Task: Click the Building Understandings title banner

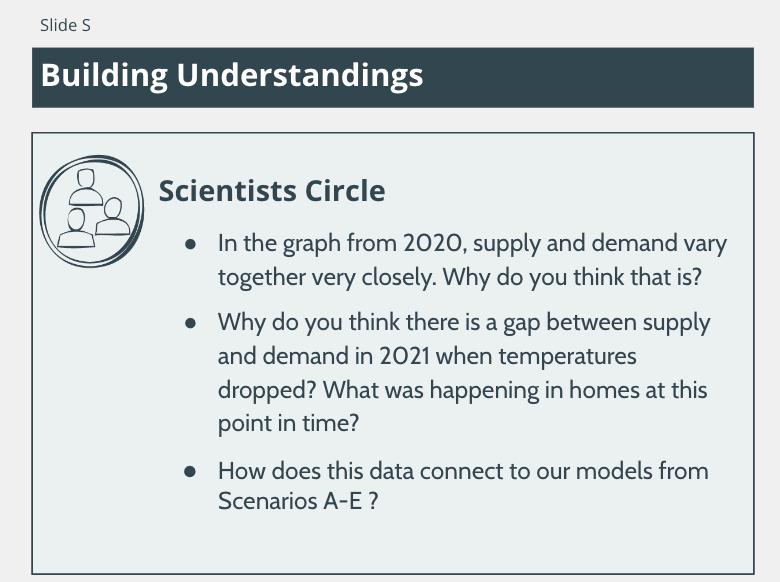Action: coord(392,78)
